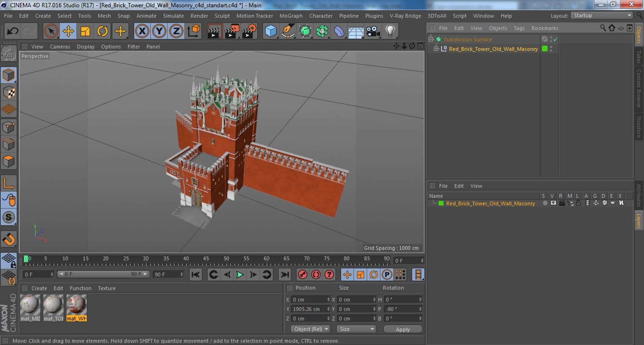Toggle the Snap S icon
This screenshot has width=644, height=345.
point(9,217)
